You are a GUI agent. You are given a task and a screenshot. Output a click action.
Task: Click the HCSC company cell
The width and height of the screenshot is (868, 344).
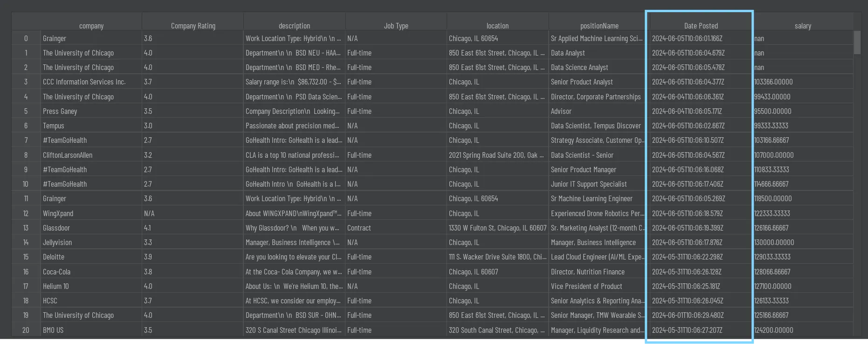[91, 301]
